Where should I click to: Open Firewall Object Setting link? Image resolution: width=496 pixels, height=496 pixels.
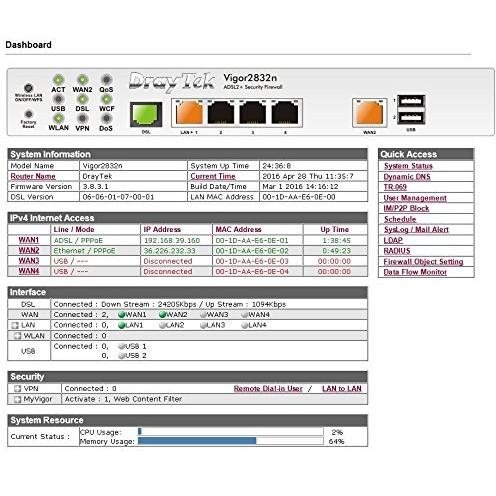point(423,261)
